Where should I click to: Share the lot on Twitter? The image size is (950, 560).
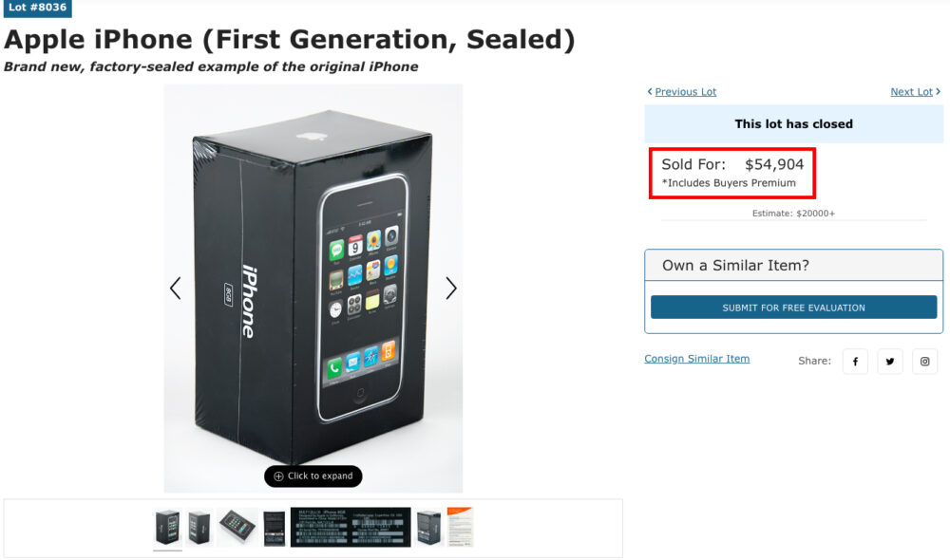pyautogui.click(x=889, y=362)
